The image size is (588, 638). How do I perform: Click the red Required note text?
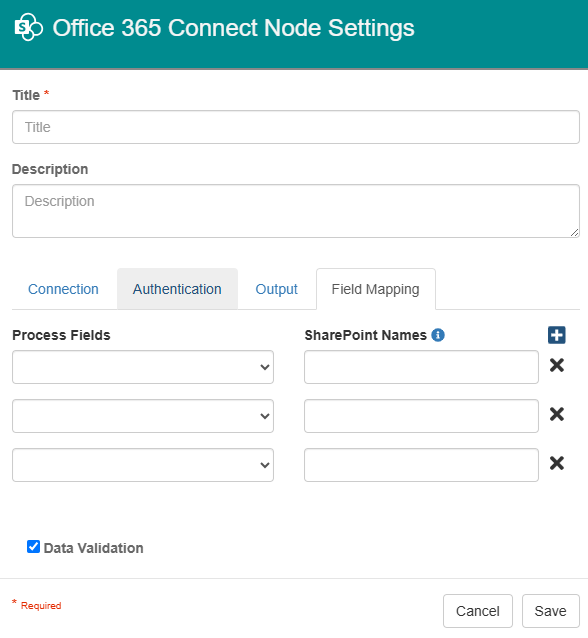41,605
